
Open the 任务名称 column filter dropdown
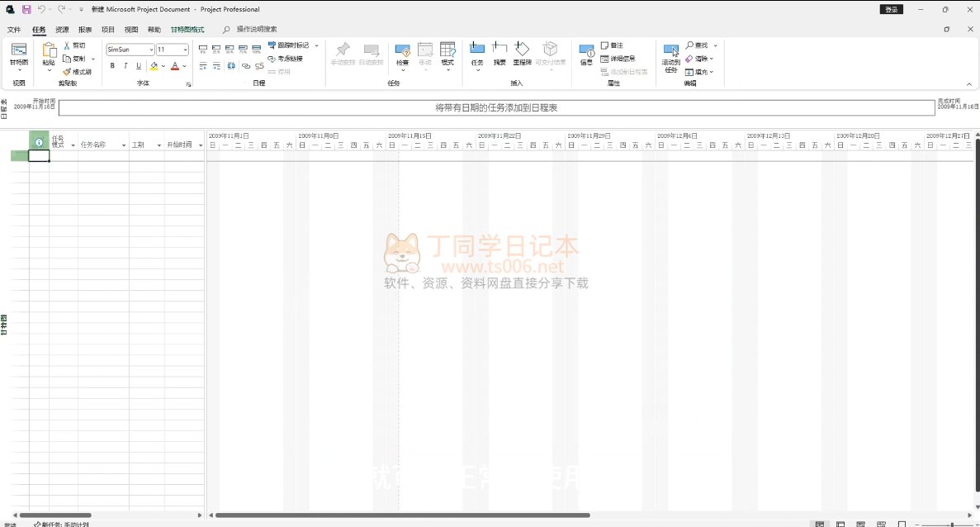coord(124,145)
